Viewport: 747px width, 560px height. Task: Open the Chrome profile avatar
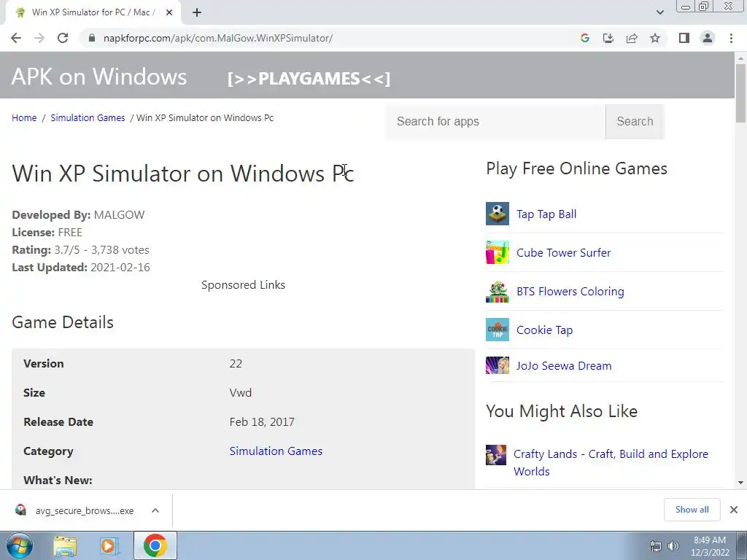(x=708, y=38)
